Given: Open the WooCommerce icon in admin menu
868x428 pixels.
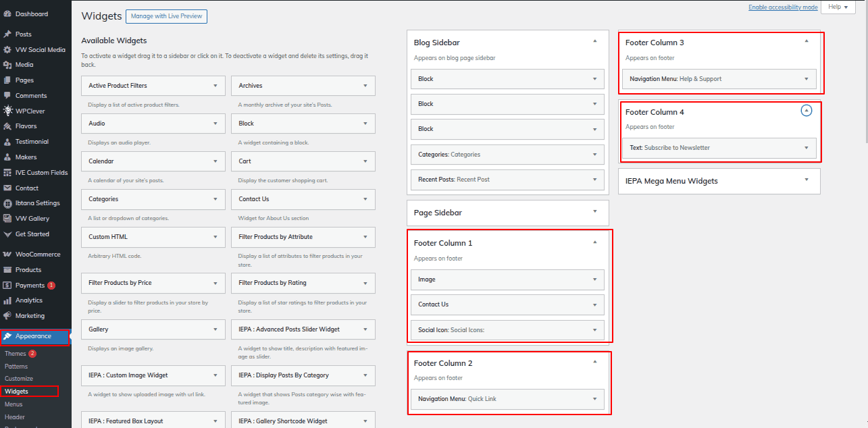Looking at the screenshot, I should (7, 255).
